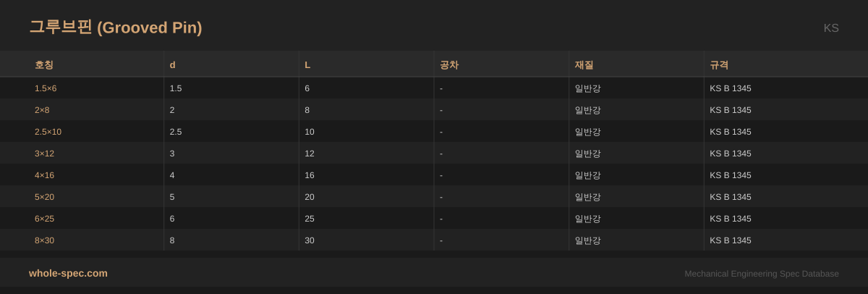Select the 5×20 pin designation
This screenshot has height=294, width=868.
(x=44, y=197)
